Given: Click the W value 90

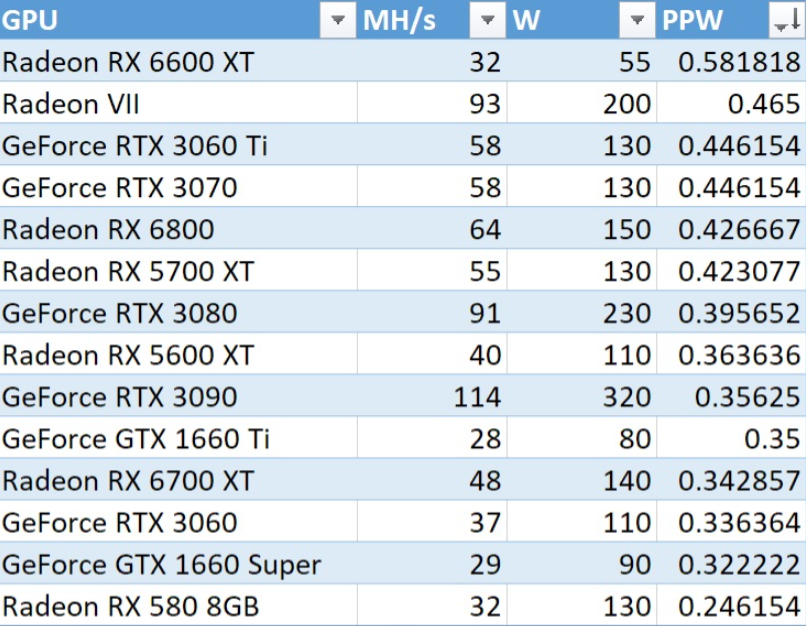Looking at the screenshot, I should click(635, 564).
